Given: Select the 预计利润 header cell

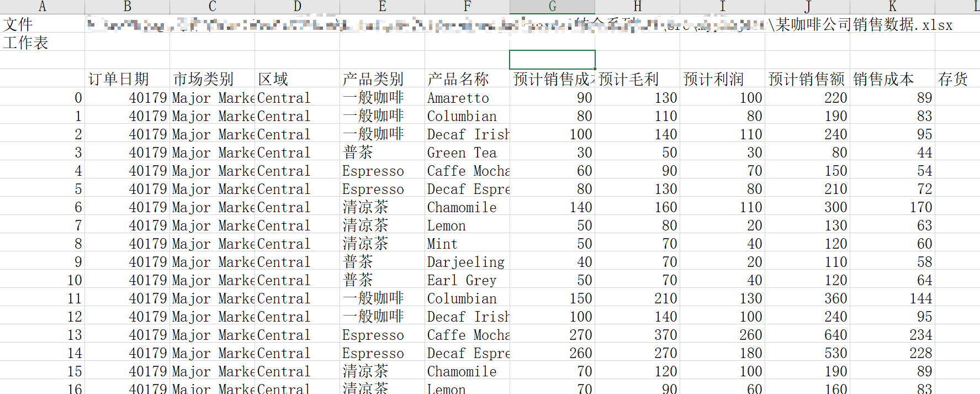Looking at the screenshot, I should tap(723, 79).
